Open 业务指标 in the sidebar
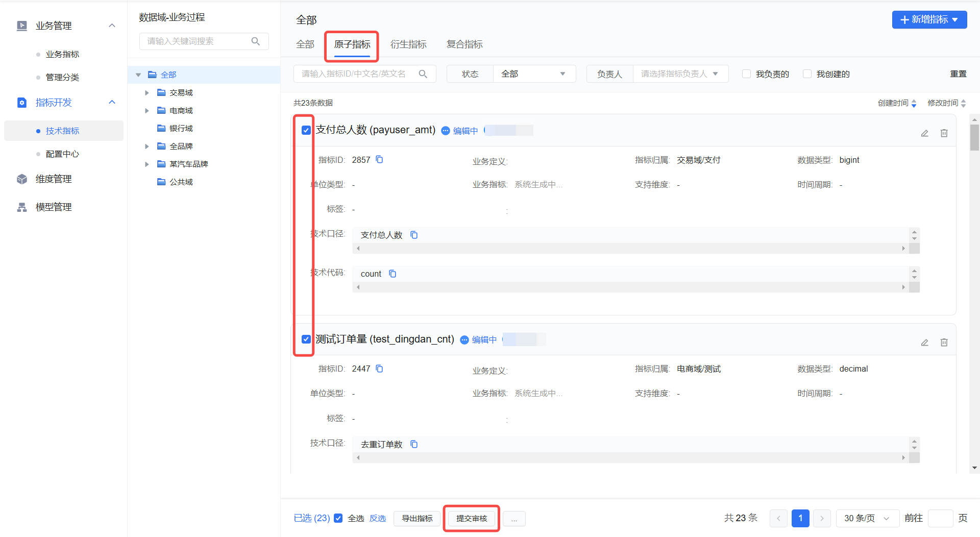 coord(62,54)
